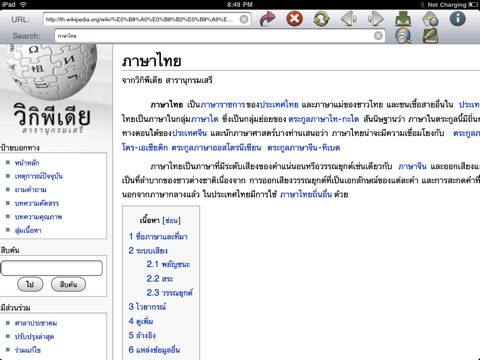Jump to subsection 2.3 วรรณยุกต์
This screenshot has height=360, width=480.
click(170, 293)
